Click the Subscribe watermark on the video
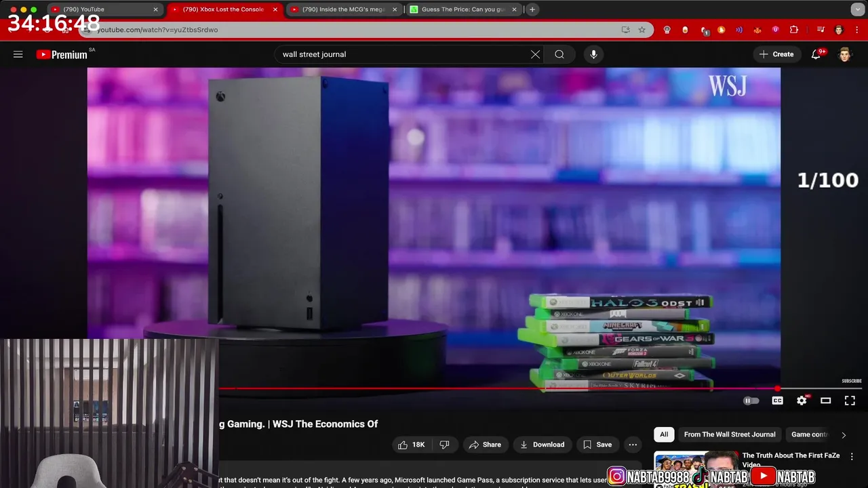868x488 pixels. (852, 381)
